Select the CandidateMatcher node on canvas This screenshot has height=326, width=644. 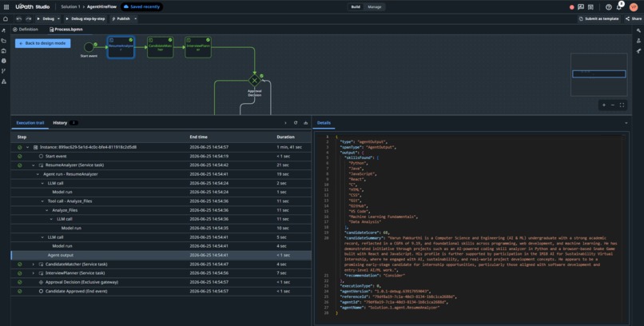point(160,48)
